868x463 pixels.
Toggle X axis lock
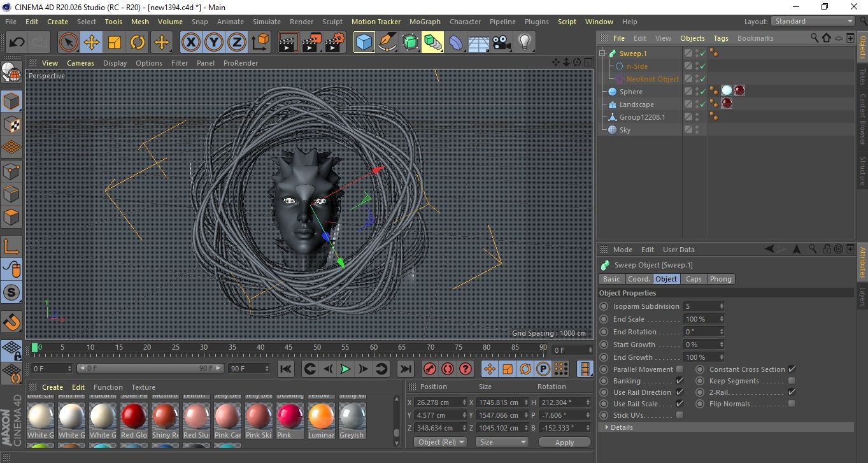click(190, 43)
